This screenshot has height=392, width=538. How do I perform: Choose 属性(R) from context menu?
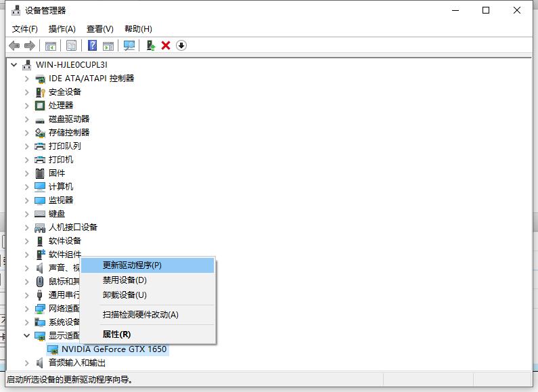tap(148, 334)
